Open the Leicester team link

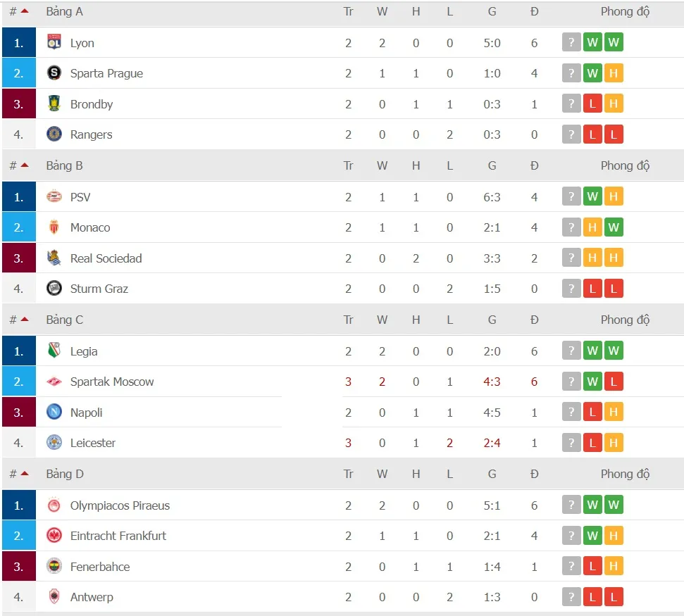click(94, 443)
